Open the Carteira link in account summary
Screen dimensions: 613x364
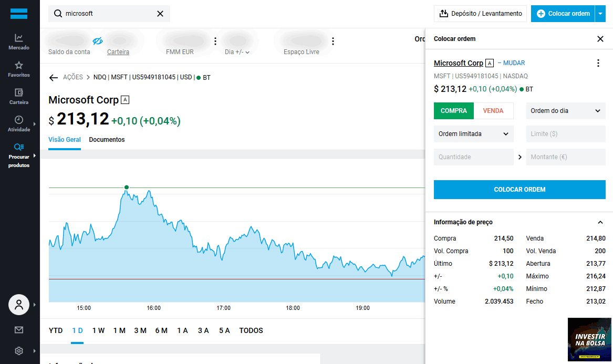pyautogui.click(x=118, y=52)
